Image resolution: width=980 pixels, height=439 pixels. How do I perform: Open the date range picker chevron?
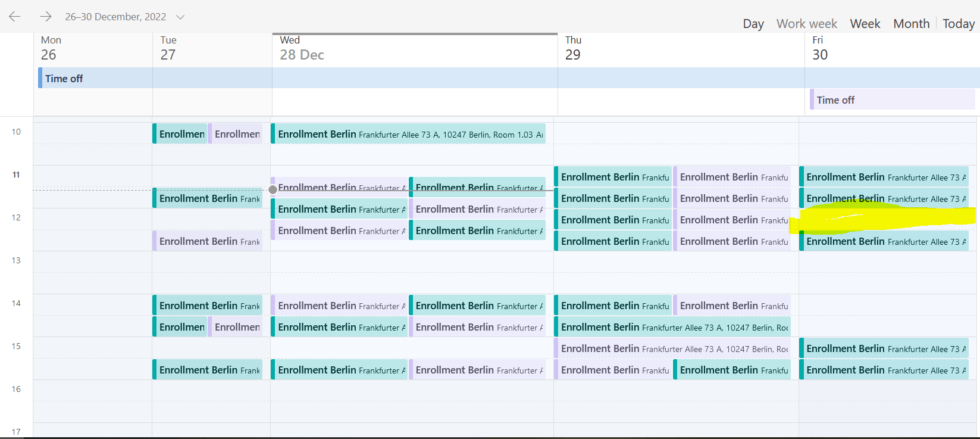pos(180,17)
